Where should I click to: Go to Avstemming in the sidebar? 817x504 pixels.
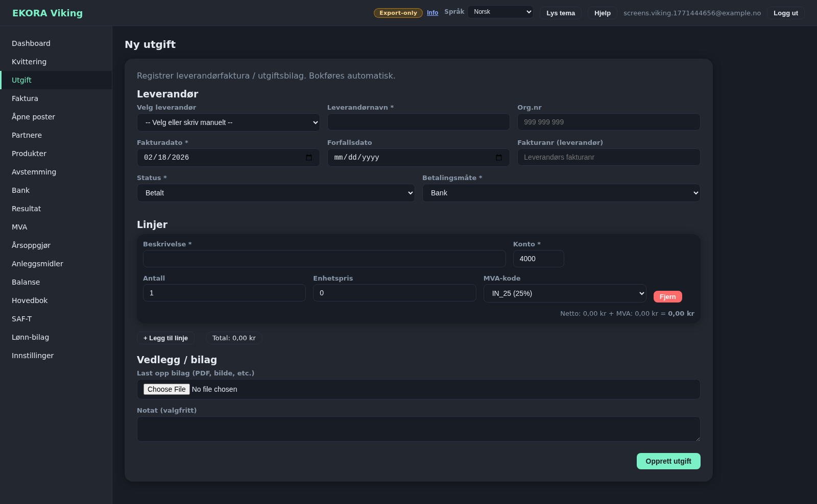(34, 172)
